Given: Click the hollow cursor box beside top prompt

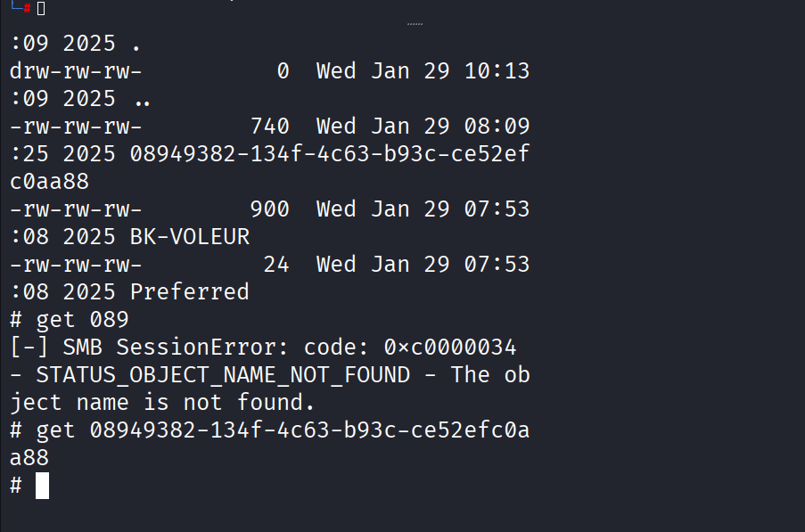Looking at the screenshot, I should click(x=41, y=8).
